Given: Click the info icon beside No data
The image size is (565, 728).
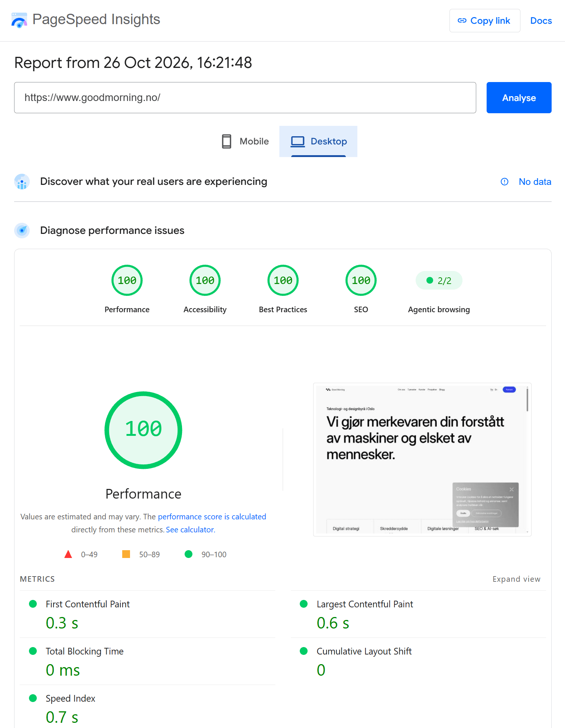Looking at the screenshot, I should click(x=504, y=182).
